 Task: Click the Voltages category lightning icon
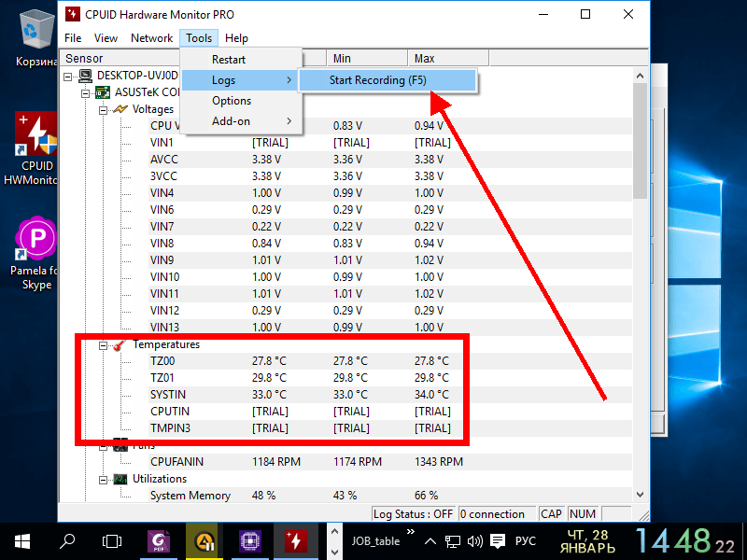[x=120, y=109]
